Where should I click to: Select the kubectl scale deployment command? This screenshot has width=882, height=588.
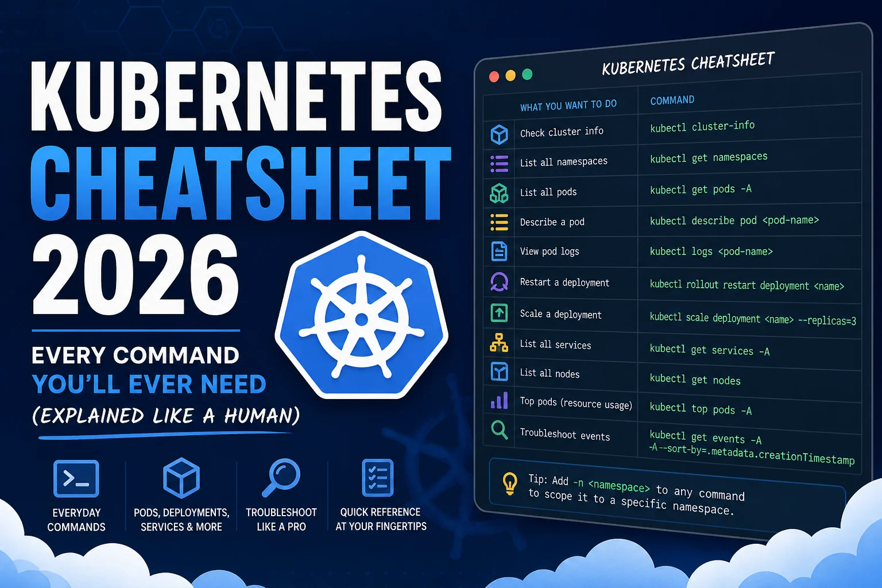753,319
